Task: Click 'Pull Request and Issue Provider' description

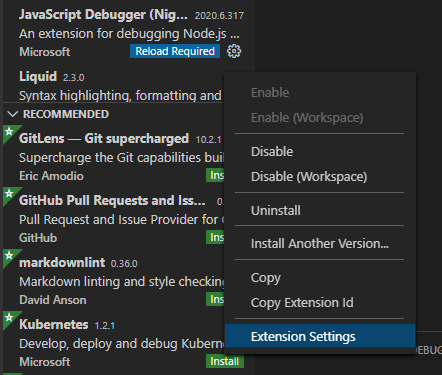Action: (x=122, y=220)
